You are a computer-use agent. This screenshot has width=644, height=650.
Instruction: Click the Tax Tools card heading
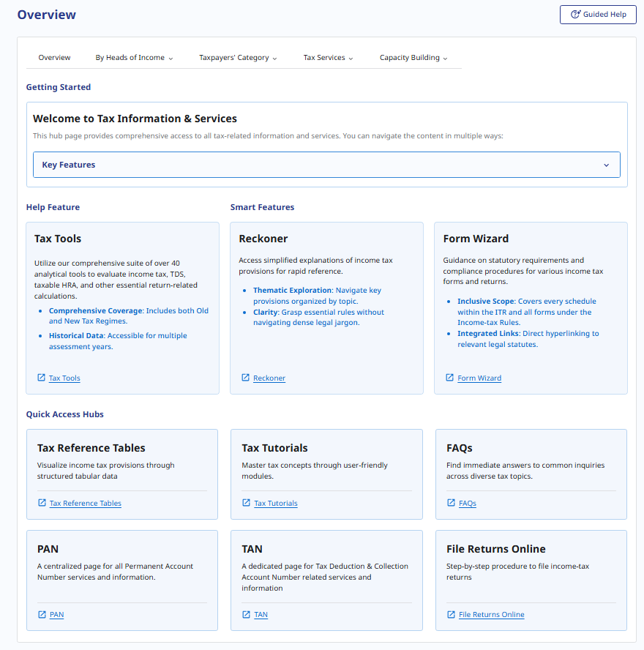(x=58, y=239)
